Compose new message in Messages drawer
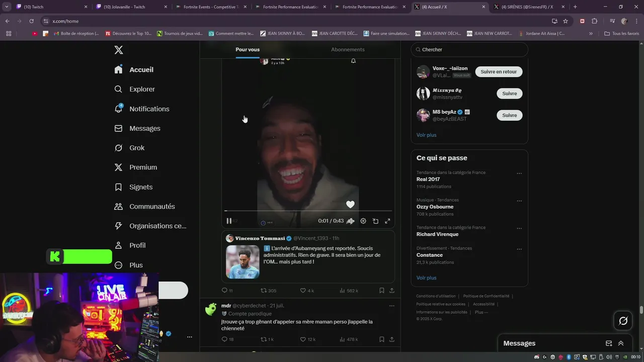 point(609,343)
